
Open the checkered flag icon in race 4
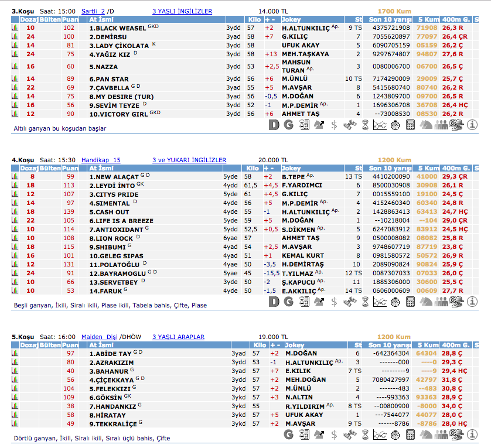click(x=456, y=302)
